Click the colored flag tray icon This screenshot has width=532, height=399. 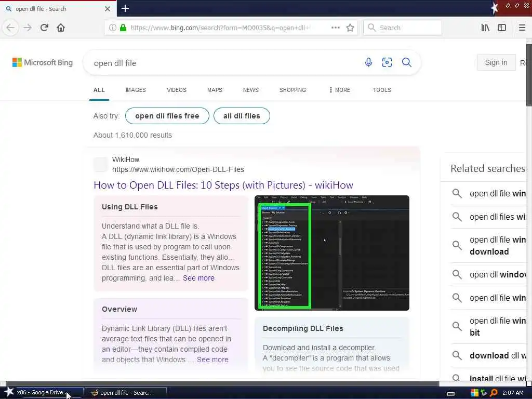pos(475,393)
